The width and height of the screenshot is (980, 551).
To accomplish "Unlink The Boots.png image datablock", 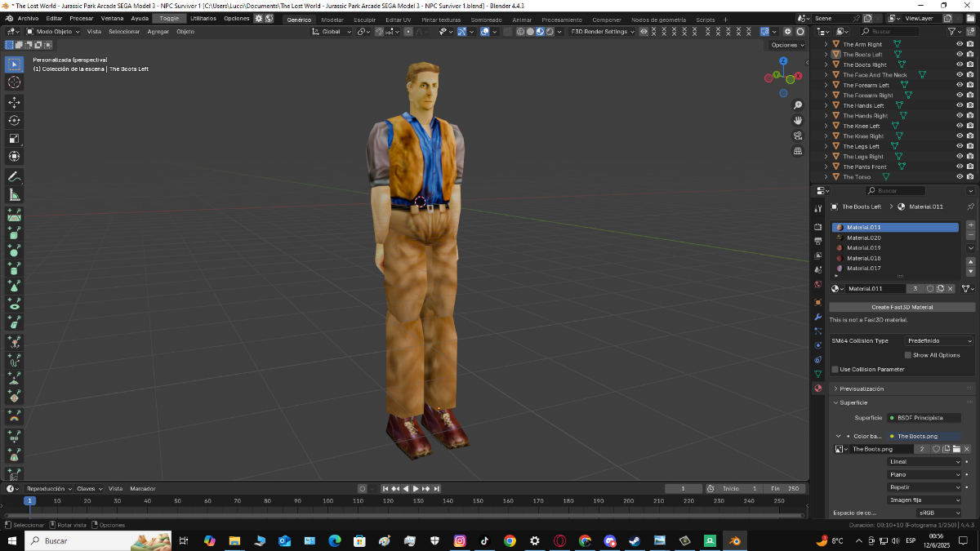I will (967, 449).
